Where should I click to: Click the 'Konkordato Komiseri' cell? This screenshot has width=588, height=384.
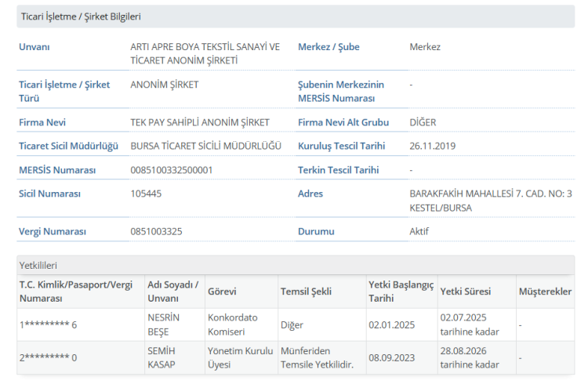tap(232, 324)
